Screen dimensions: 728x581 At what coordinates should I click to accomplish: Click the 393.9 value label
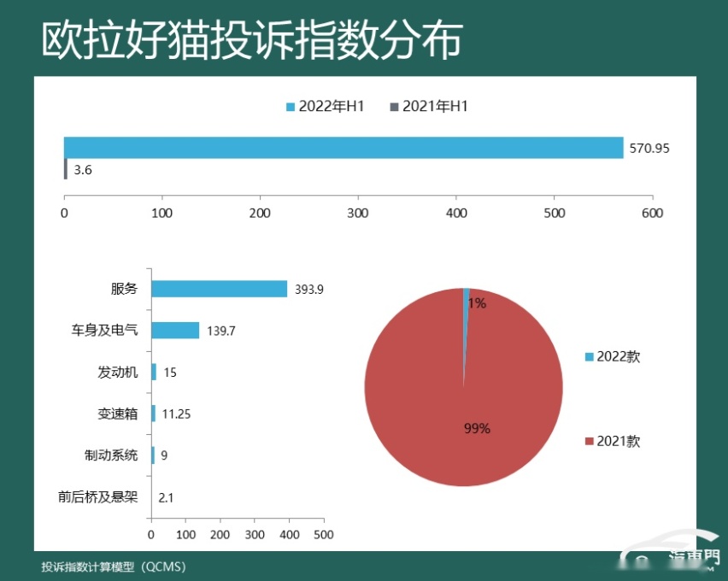coord(308,290)
